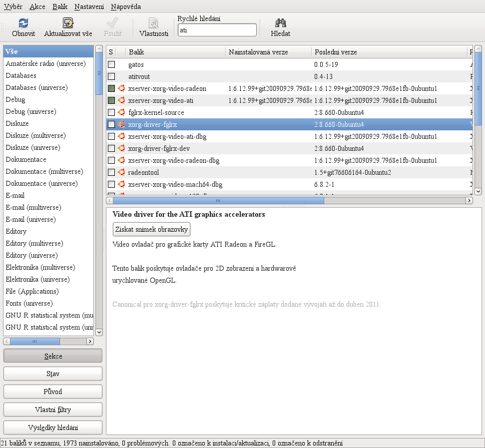Click Ubuntu logo beside radeontool
Viewport: 485px width, 448px height.
121,172
